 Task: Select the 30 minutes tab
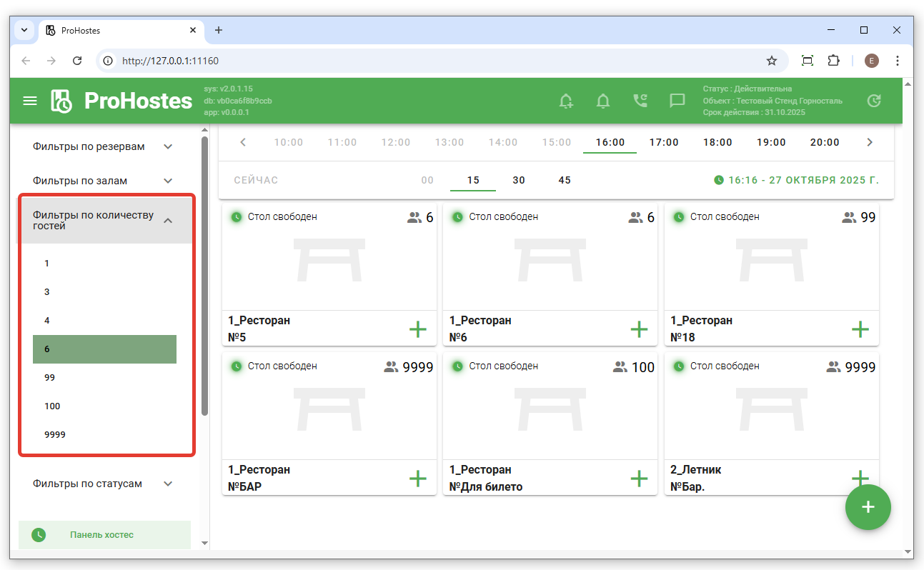pos(519,180)
